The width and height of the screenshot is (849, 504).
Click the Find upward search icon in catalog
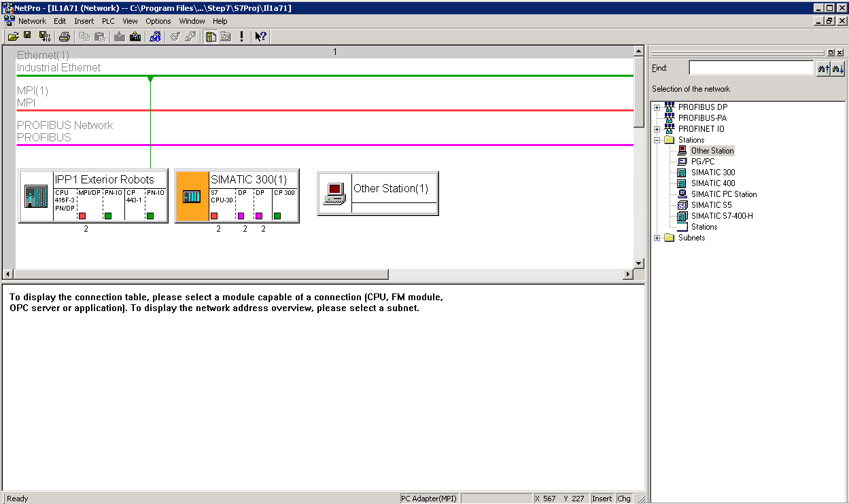pyautogui.click(x=823, y=68)
